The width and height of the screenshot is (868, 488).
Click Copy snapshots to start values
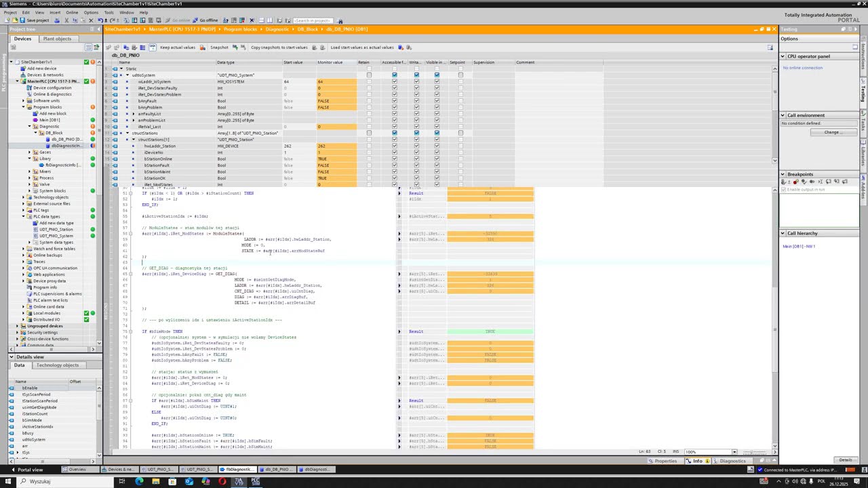click(x=279, y=47)
